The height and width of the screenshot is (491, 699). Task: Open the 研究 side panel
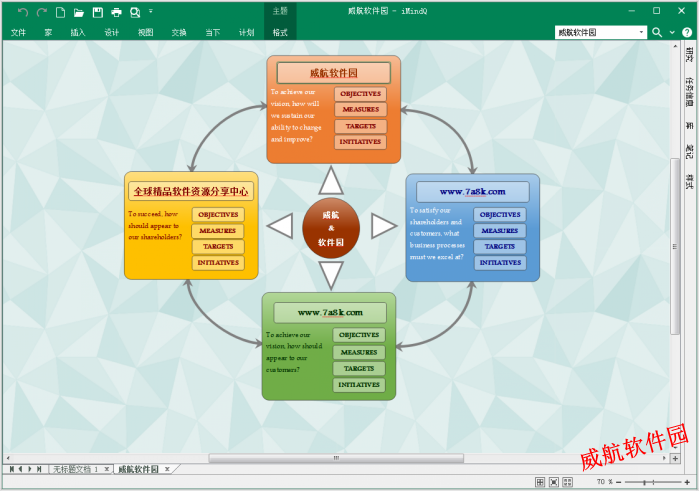click(x=689, y=54)
